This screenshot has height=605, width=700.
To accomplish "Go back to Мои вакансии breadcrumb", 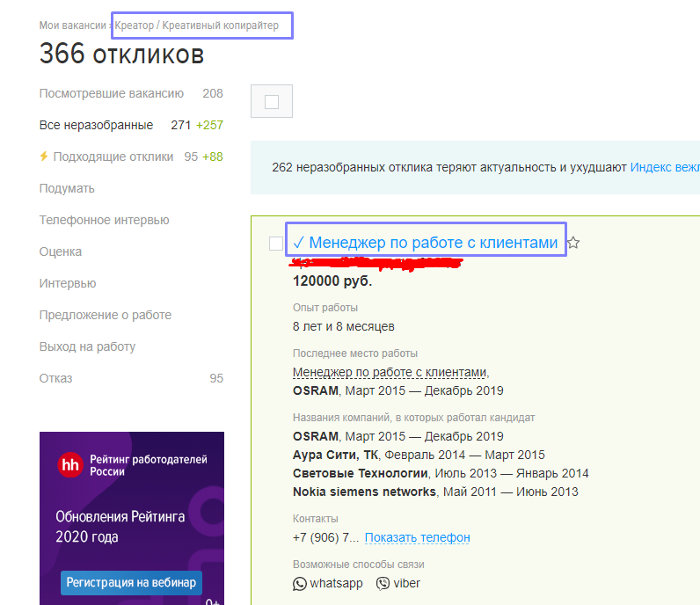I will tap(72, 26).
